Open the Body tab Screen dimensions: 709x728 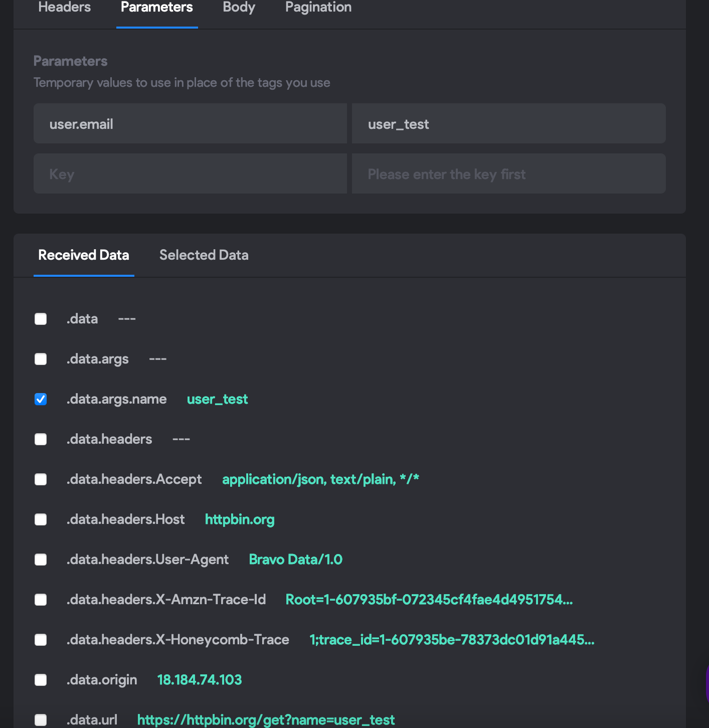pyautogui.click(x=239, y=8)
